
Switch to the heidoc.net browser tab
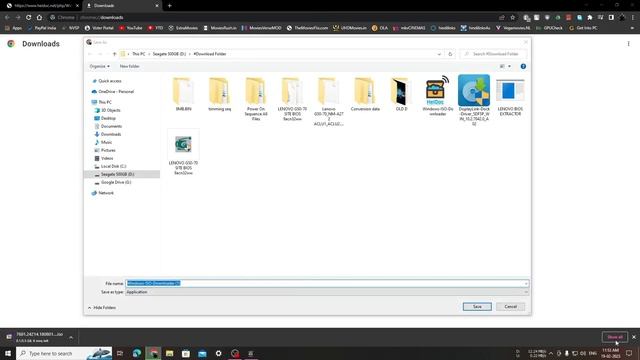click(x=41, y=6)
